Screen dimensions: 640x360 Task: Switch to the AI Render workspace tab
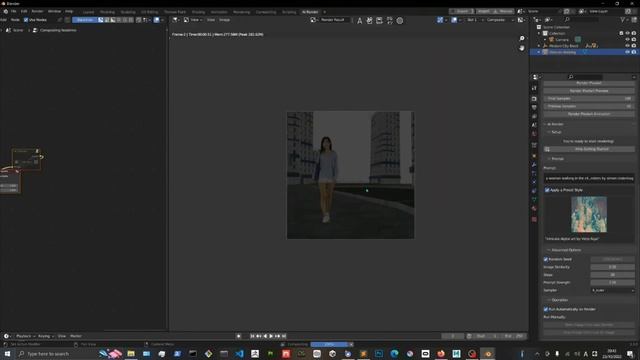coord(310,12)
